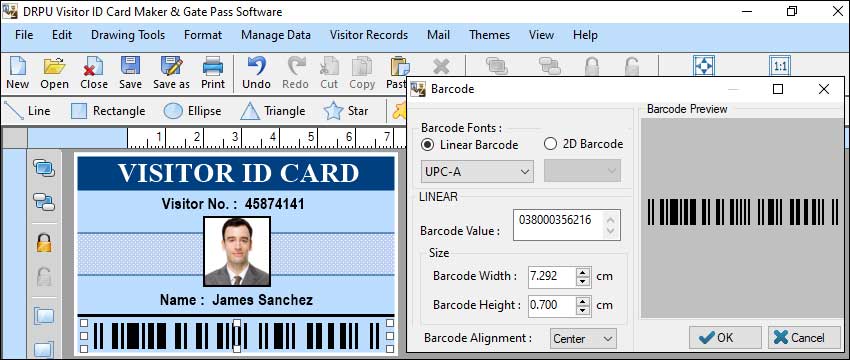The image size is (850, 360).
Task: Click the Delete X icon in toolbar
Action: pyautogui.click(x=441, y=67)
